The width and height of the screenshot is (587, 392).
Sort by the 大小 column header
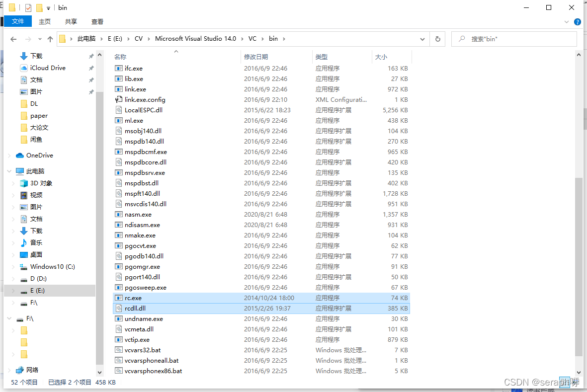392,57
